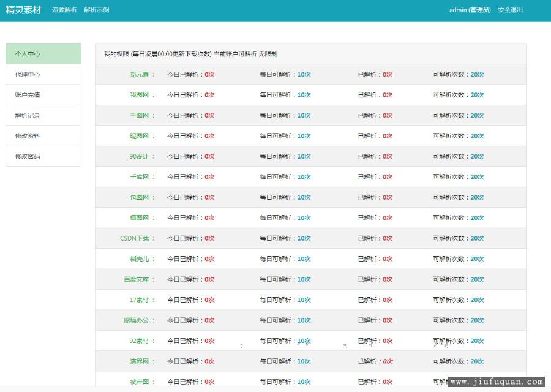
Task: Go to 解析示例 in the top navigation
Action: pyautogui.click(x=97, y=10)
